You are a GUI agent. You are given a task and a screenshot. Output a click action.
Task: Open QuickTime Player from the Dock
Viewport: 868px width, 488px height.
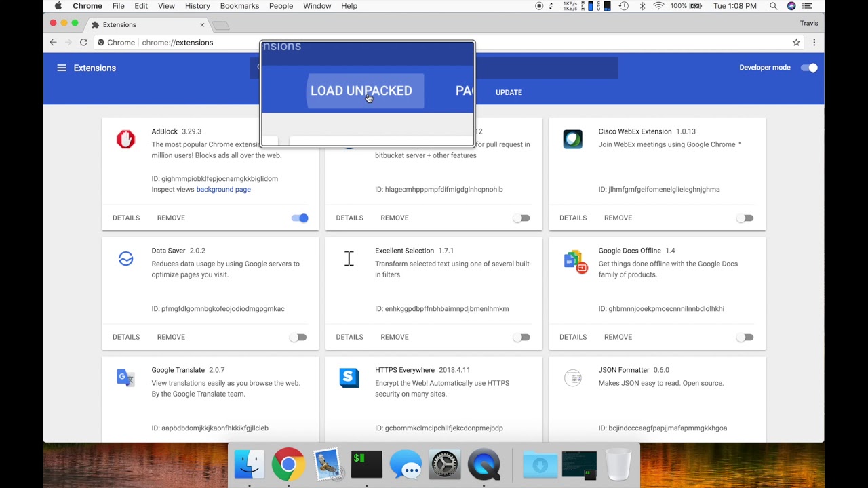point(484,465)
